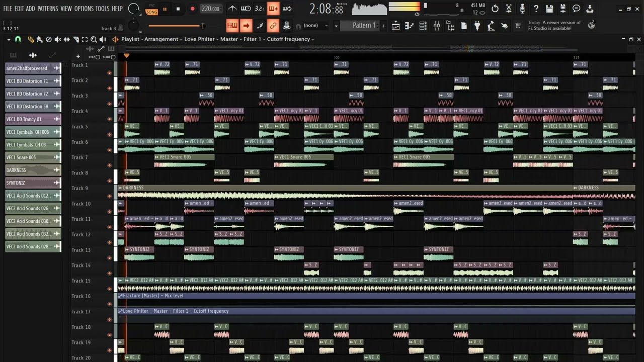The image size is (644, 362).
Task: Select the Draw pencil tool
Action: 31,39
